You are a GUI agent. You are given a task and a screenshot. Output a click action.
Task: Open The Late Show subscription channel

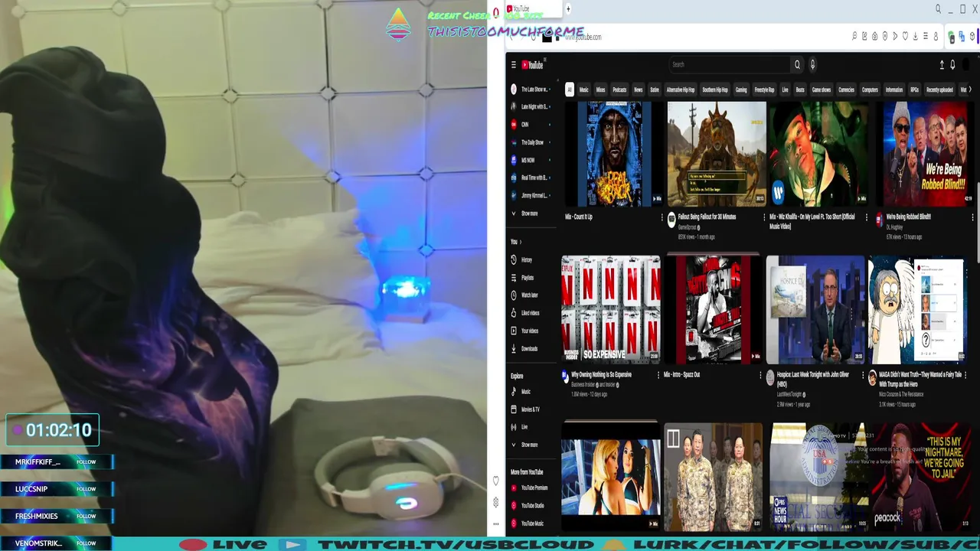(x=531, y=90)
